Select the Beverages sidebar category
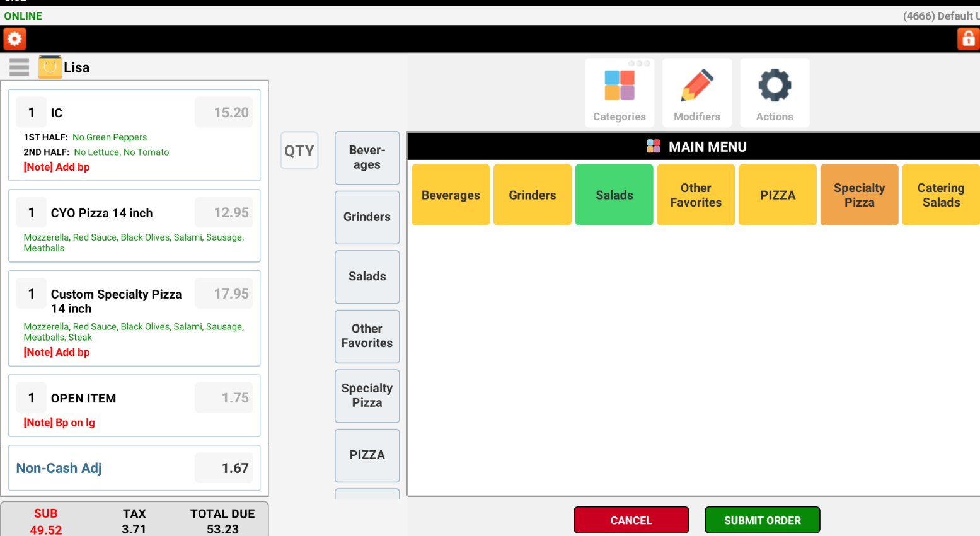The image size is (980, 536). (x=367, y=158)
